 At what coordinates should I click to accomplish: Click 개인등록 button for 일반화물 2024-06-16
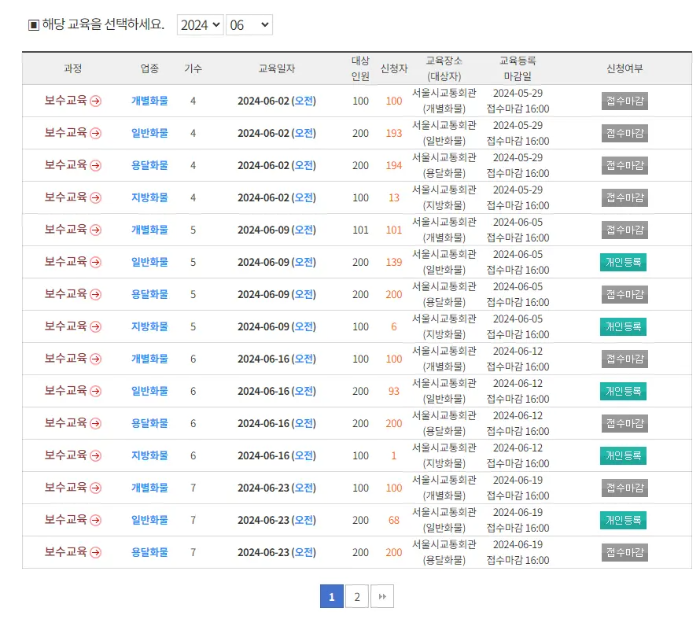pos(623,391)
